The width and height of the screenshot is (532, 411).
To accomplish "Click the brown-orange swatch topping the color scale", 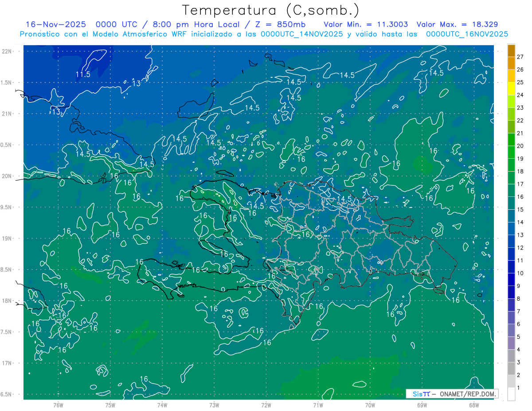I will [511, 50].
